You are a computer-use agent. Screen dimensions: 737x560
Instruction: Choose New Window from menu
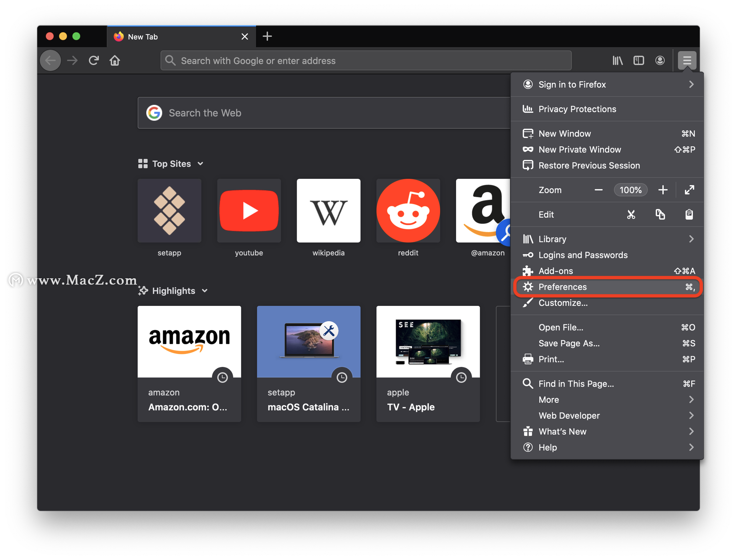pyautogui.click(x=607, y=134)
